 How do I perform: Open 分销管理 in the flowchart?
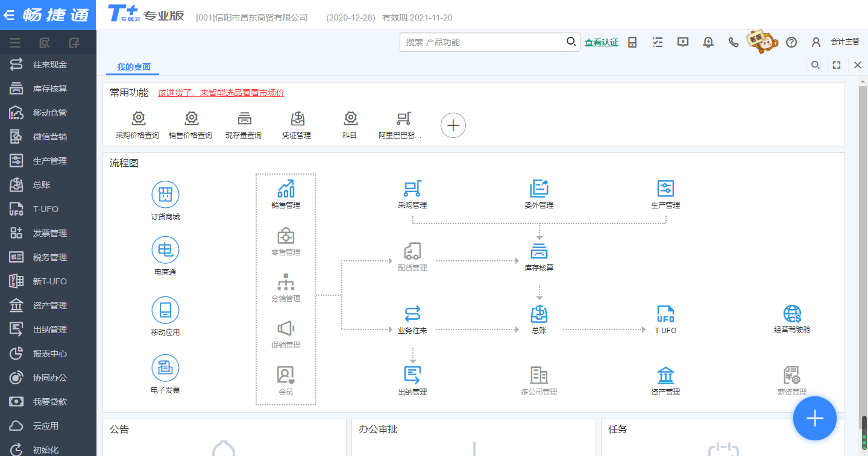click(286, 287)
